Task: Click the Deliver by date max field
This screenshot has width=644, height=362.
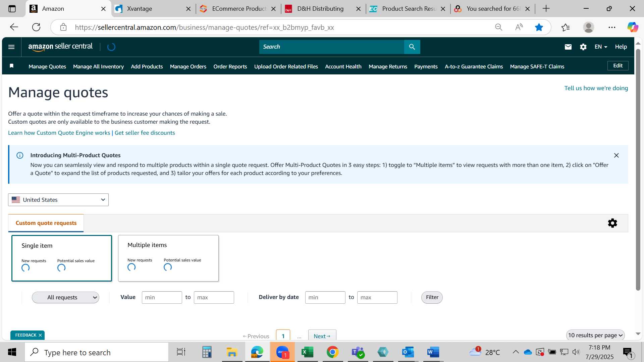Action: [x=377, y=297]
